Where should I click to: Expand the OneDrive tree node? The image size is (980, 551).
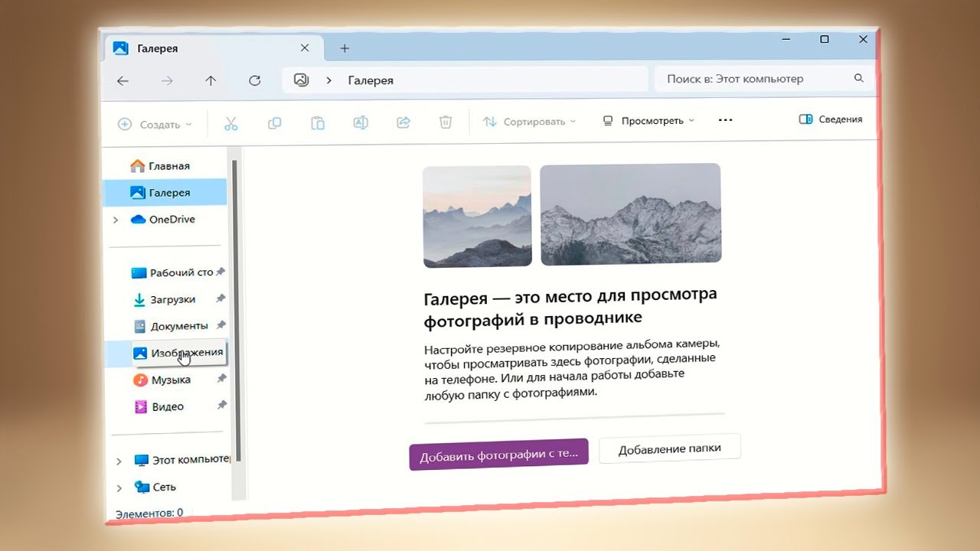pos(116,220)
